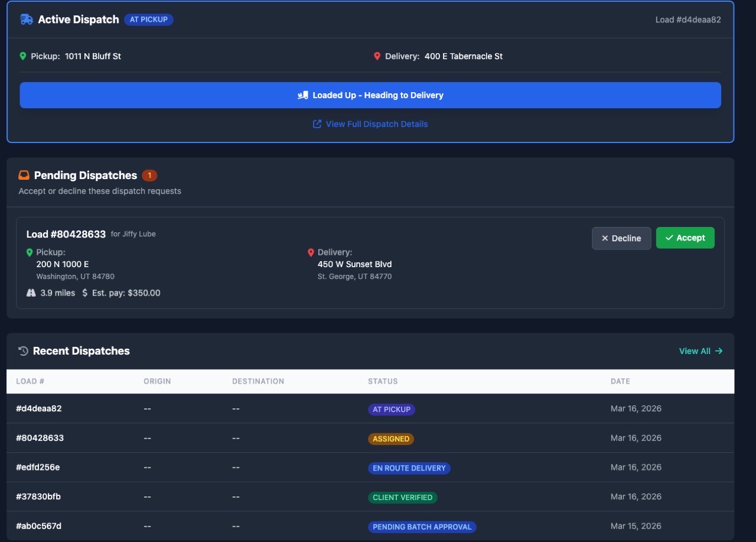Click the pending count badge showing 1

(149, 176)
